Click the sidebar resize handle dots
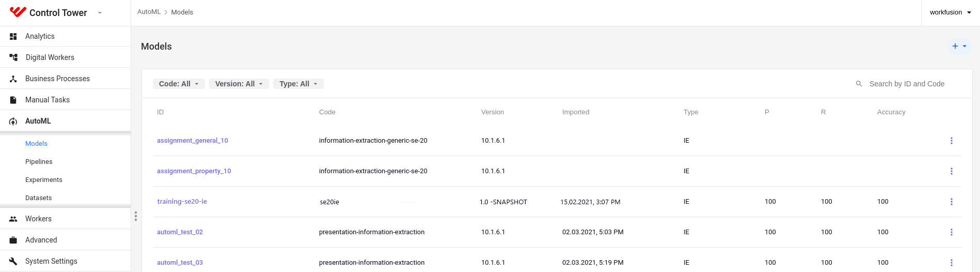Viewport: 980px width, 272px height. 136,216
